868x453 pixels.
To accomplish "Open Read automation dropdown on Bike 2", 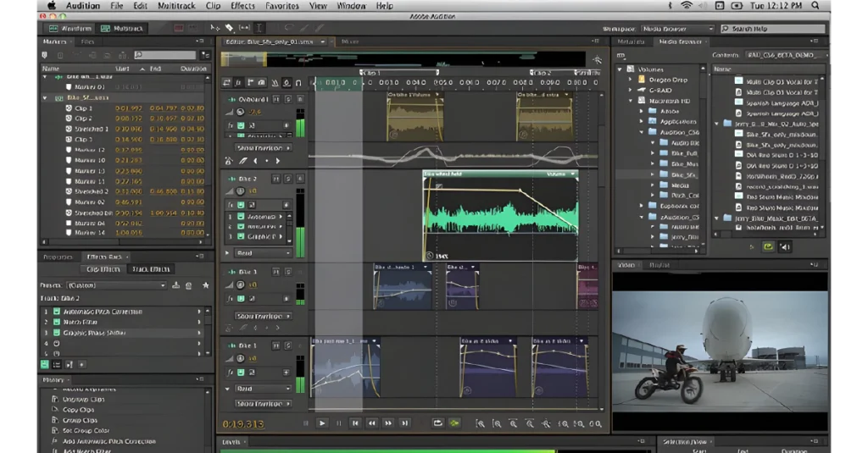I will tap(263, 253).
